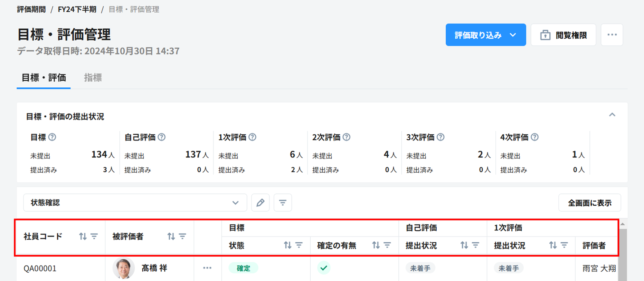Open the 状態確認 view dropdown

click(135, 203)
